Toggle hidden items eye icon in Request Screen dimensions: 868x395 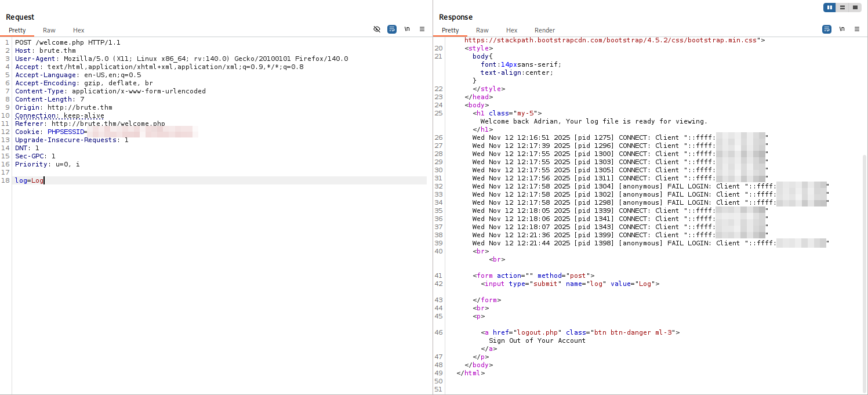(377, 29)
